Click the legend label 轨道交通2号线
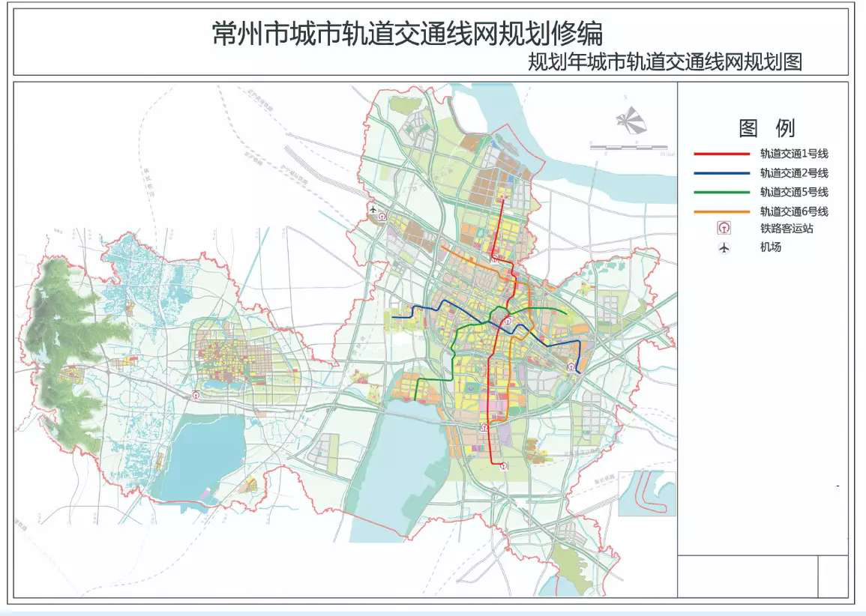Image resolution: width=866 pixels, height=616 pixels. click(x=794, y=173)
